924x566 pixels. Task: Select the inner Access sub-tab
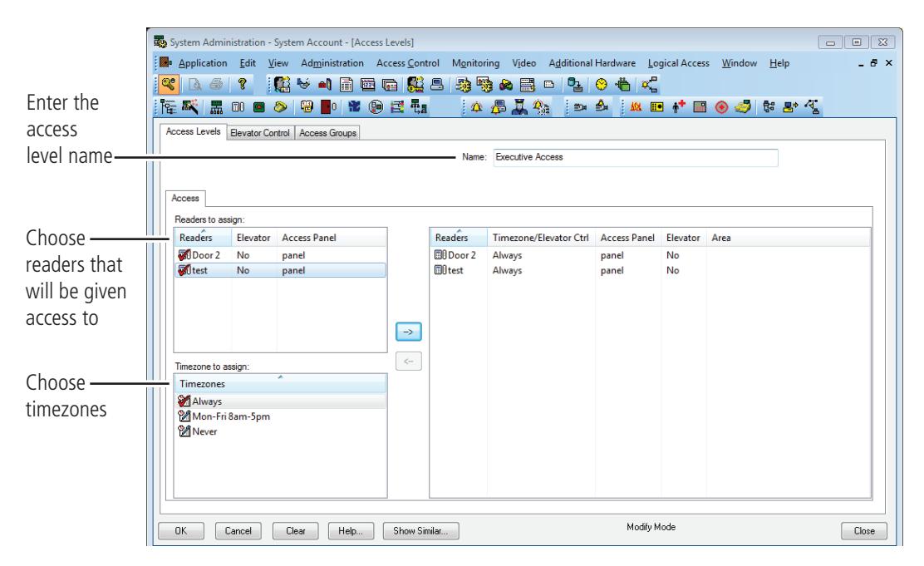pyautogui.click(x=185, y=199)
